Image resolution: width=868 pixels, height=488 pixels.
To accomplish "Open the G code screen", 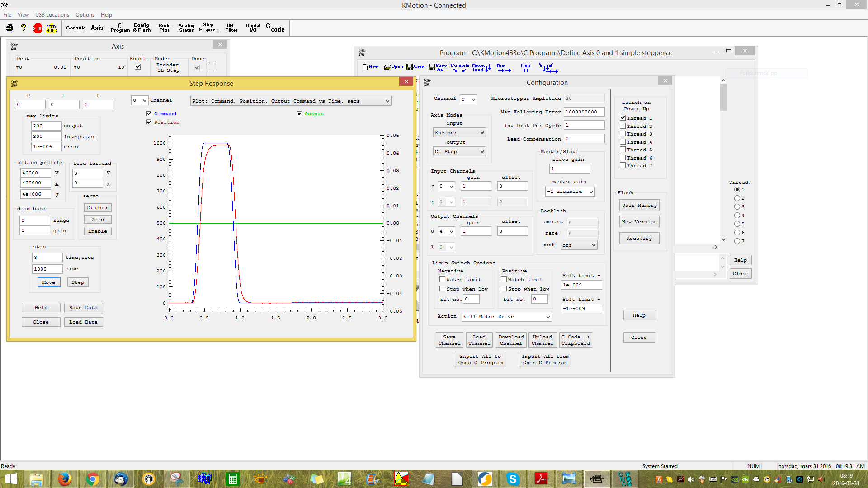I will [x=275, y=28].
